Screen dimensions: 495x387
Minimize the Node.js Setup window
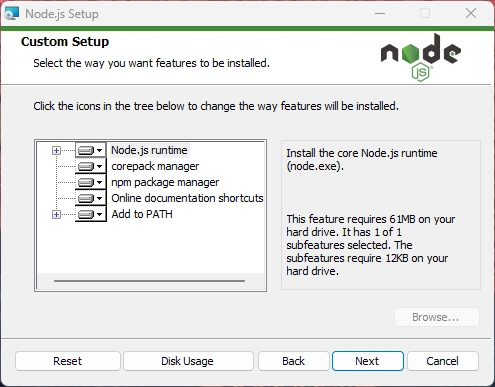pos(380,14)
